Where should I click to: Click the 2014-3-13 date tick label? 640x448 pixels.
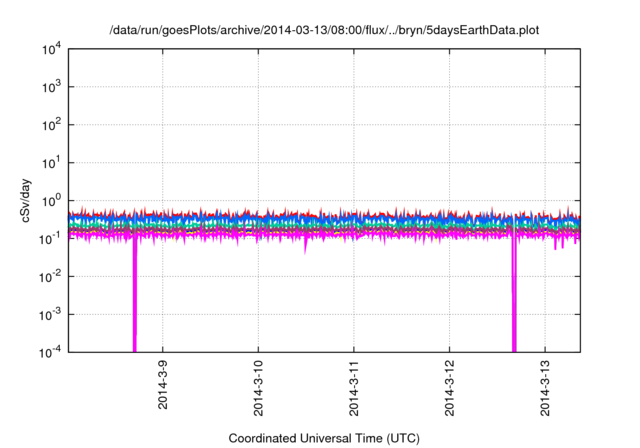pos(545,388)
